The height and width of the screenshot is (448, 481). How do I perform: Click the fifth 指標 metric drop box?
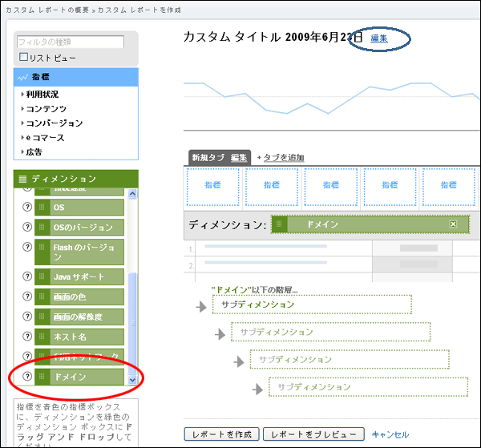pyautogui.click(x=449, y=187)
